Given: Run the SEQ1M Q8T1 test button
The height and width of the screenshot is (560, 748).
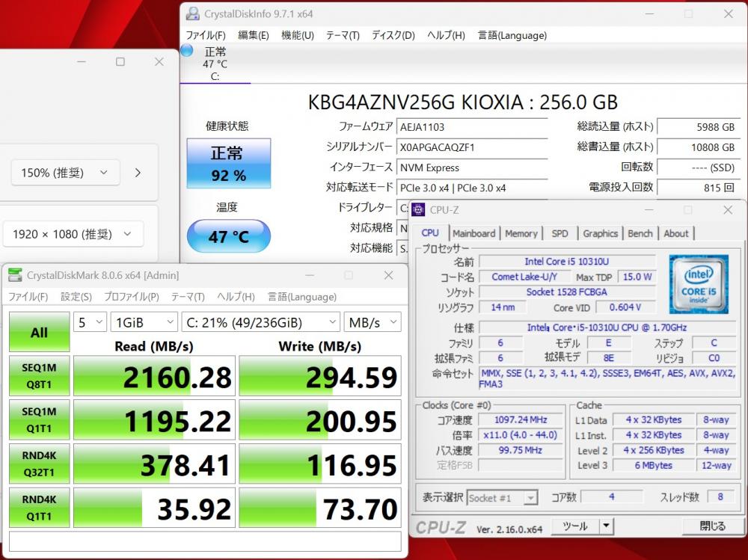Looking at the screenshot, I should (x=39, y=376).
